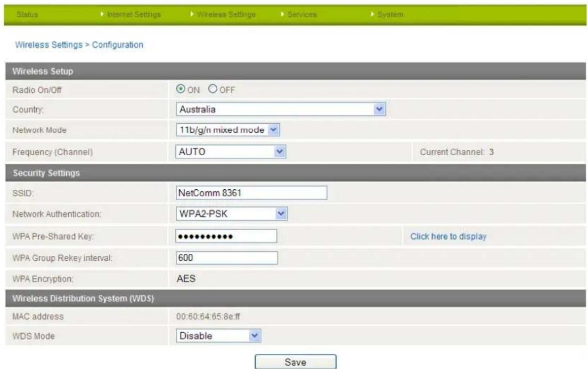Click the AES encryption value text
Screen dimensions: 588x369
point(186,278)
